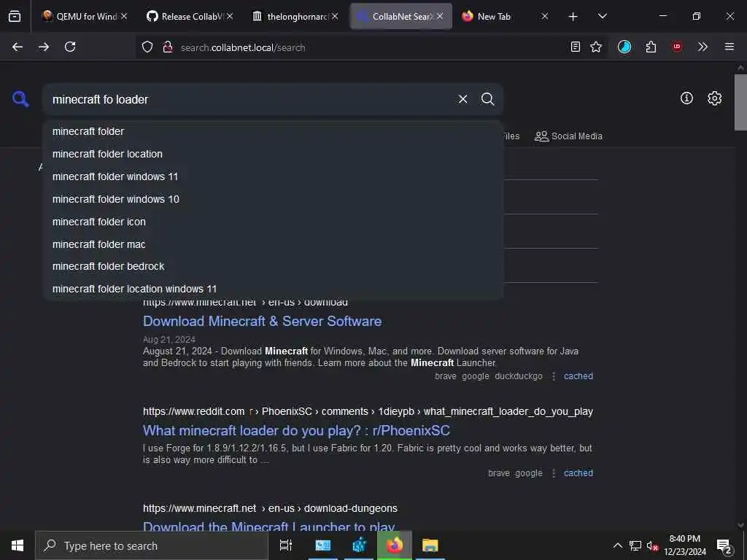Viewport: 747px width, 560px height.
Task: Choose suggestion 'minecraft folder icon'
Action: tap(273, 222)
